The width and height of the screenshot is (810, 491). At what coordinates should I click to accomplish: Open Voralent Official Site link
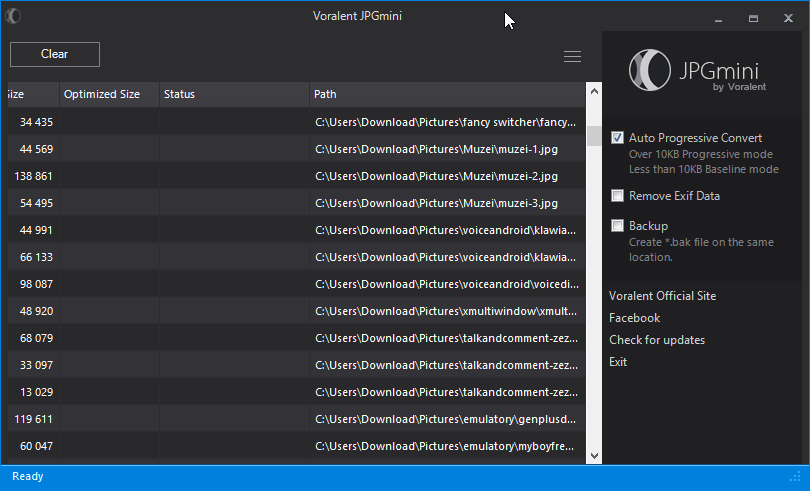(x=662, y=296)
